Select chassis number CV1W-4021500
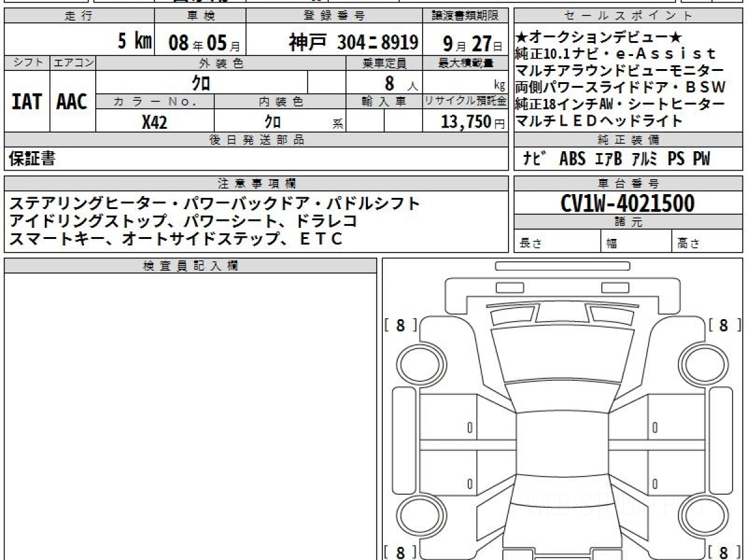 (628, 203)
